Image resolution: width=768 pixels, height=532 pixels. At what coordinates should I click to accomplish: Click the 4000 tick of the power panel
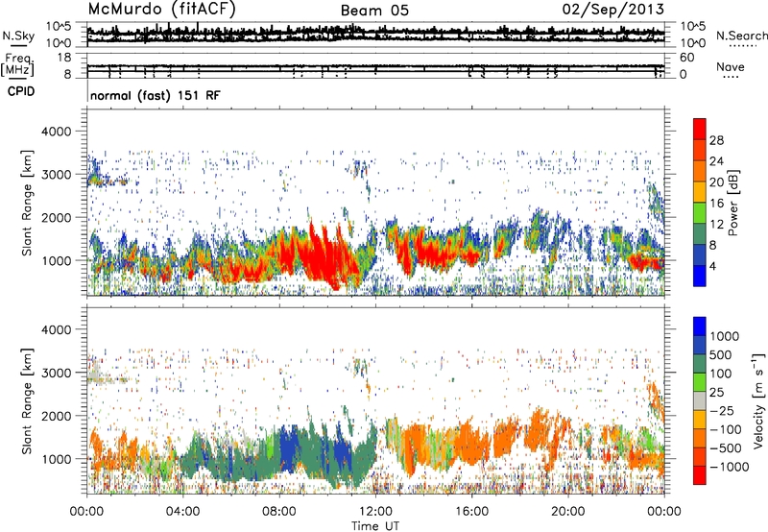pyautogui.click(x=59, y=132)
